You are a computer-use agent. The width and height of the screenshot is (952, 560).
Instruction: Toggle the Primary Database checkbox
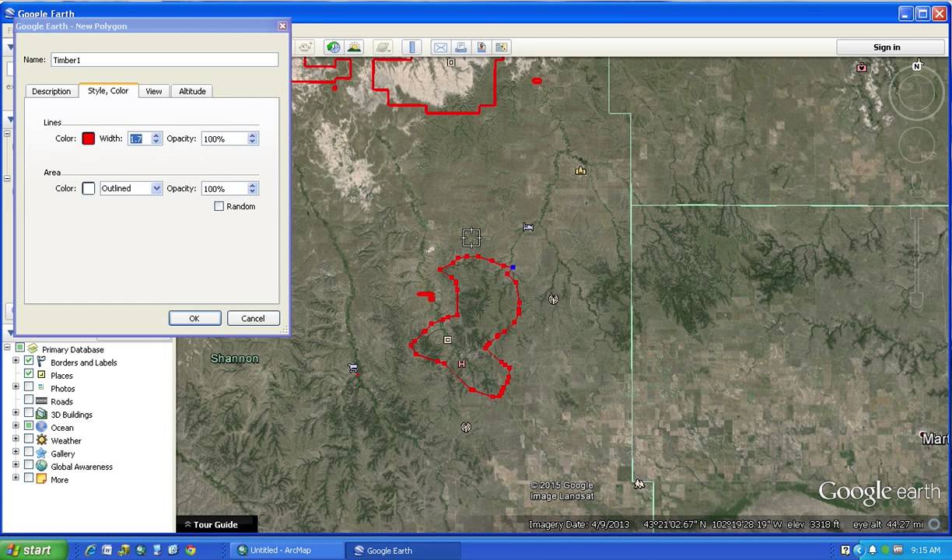[x=20, y=349]
